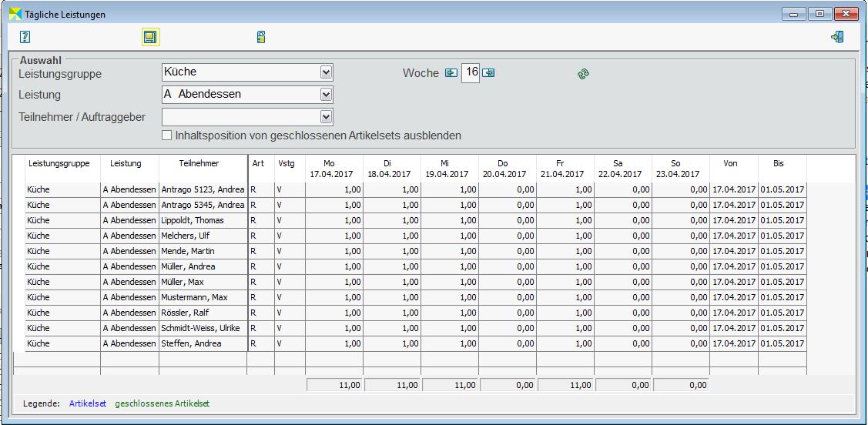Click Tuesday value for Müller, Andrea
This screenshot has width=868, height=425.
[x=392, y=266]
